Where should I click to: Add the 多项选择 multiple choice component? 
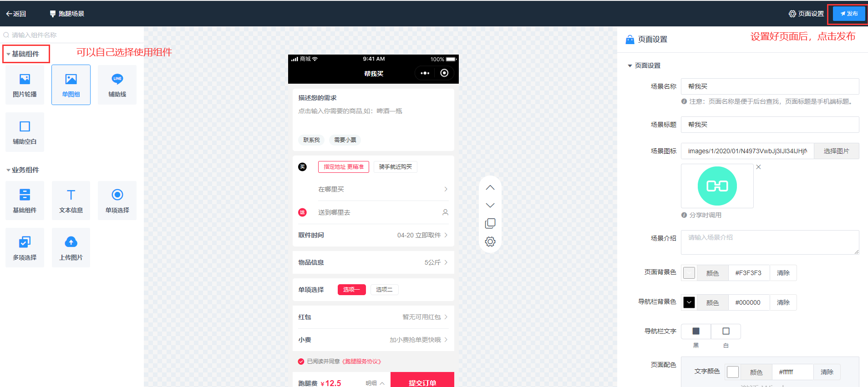(25, 248)
